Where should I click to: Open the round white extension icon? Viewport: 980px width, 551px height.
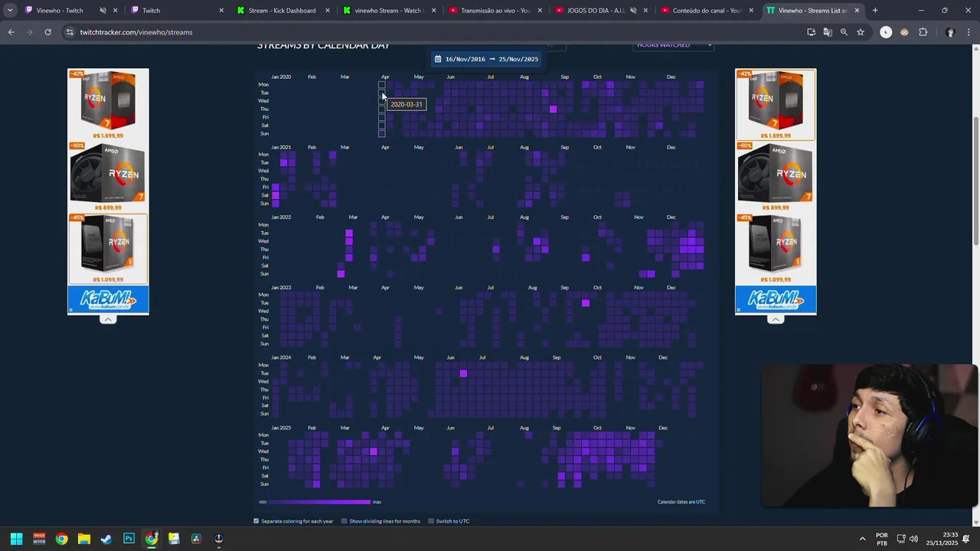[x=886, y=32]
